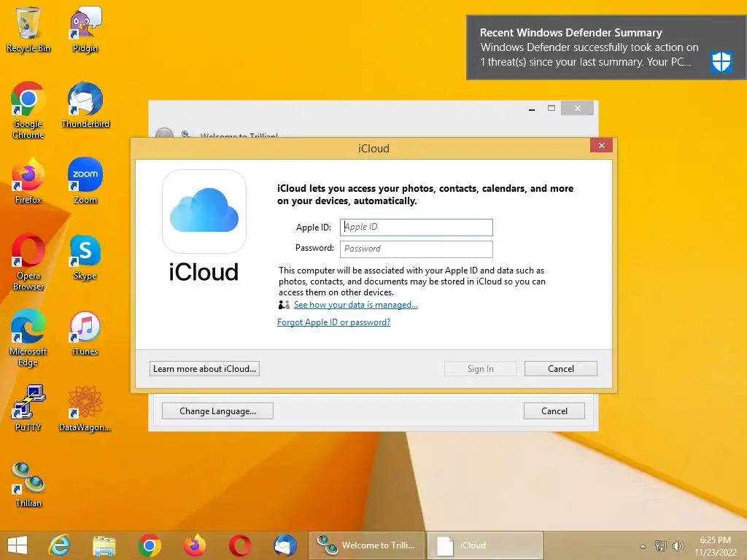The width and height of the screenshot is (747, 560).
Task: Launch Zoom desktop shortcut
Action: point(85,181)
